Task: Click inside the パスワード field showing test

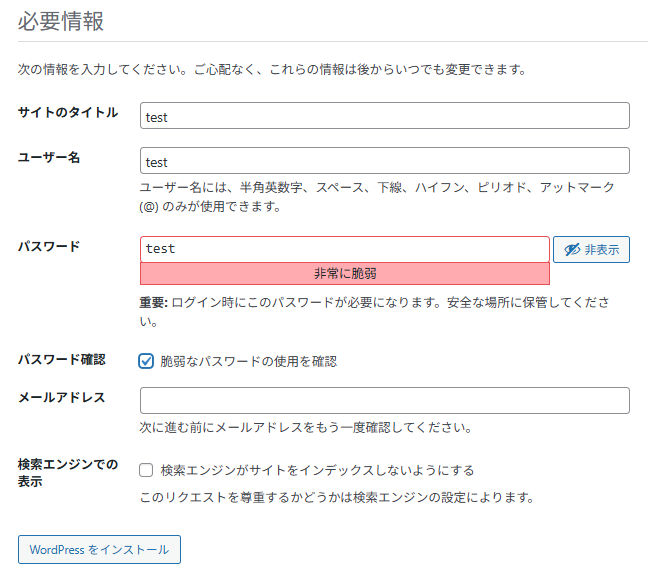Action: pyautogui.click(x=345, y=249)
